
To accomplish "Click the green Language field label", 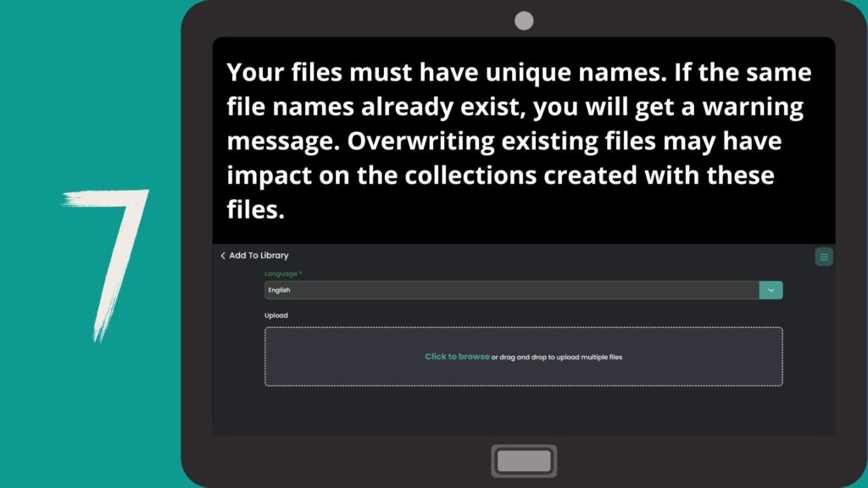I will [281, 274].
